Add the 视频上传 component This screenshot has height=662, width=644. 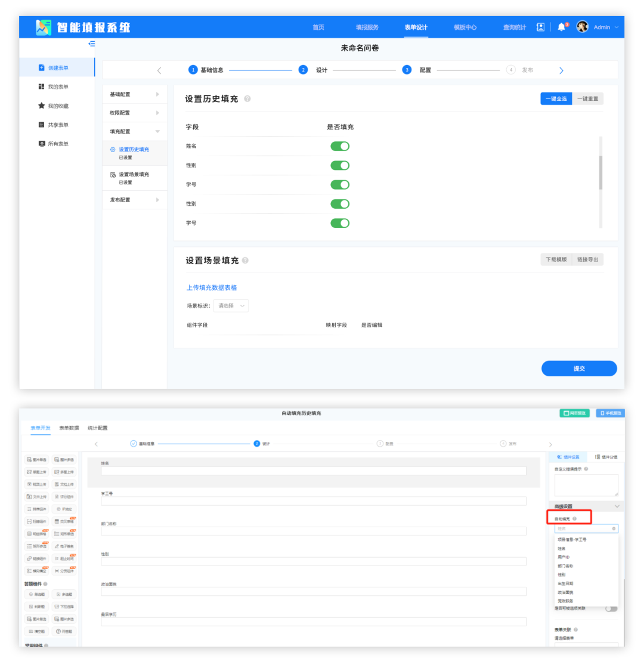(37, 484)
